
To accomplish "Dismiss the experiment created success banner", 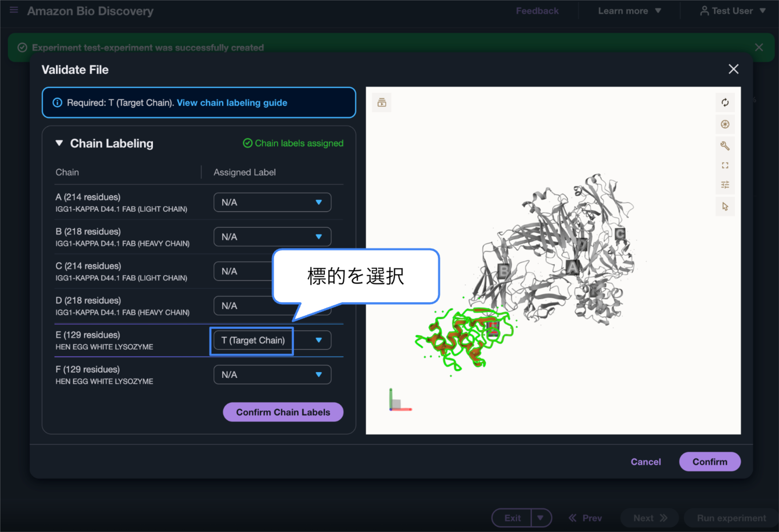I will pos(759,47).
